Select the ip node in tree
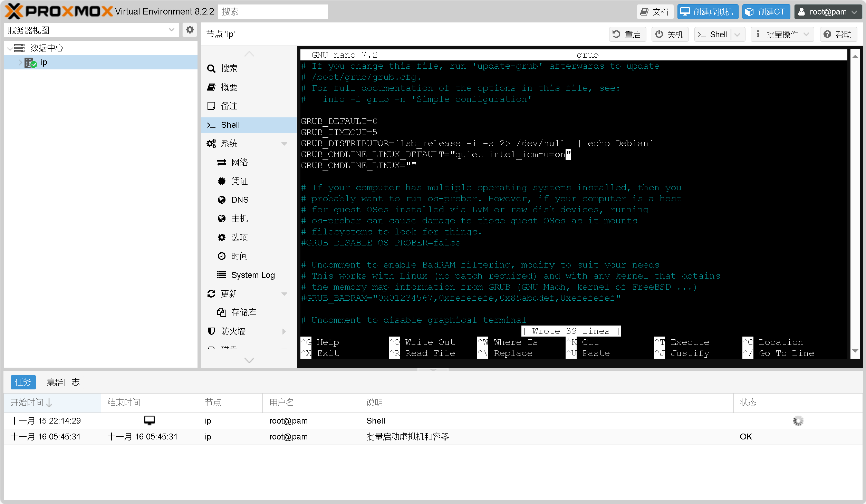The height and width of the screenshot is (504, 866). point(44,62)
